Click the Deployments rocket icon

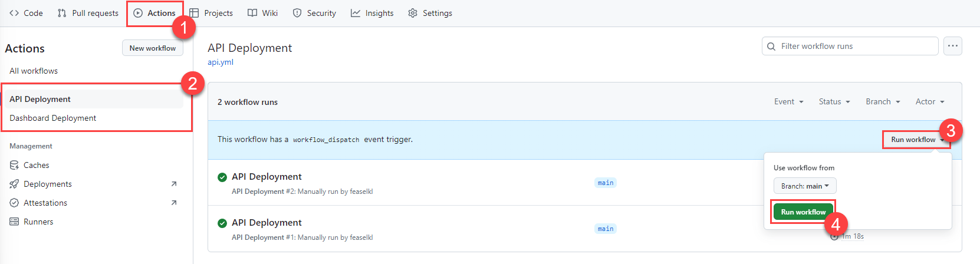pyautogui.click(x=14, y=184)
